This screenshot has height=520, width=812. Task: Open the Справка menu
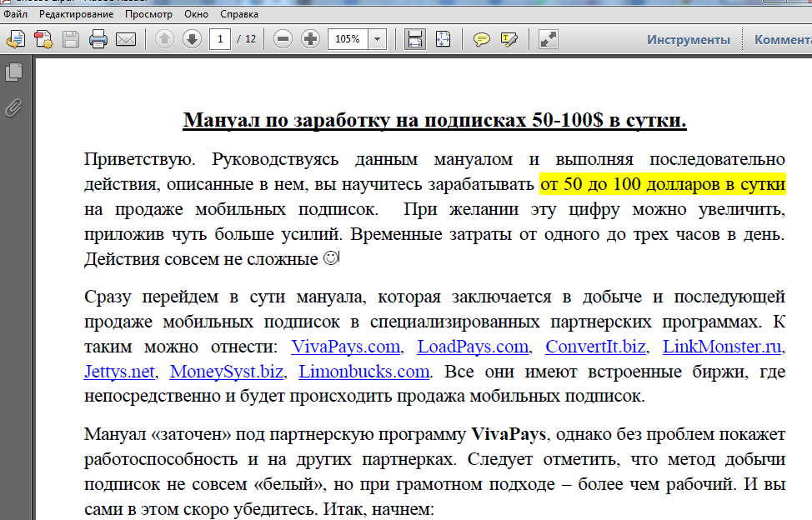239,14
